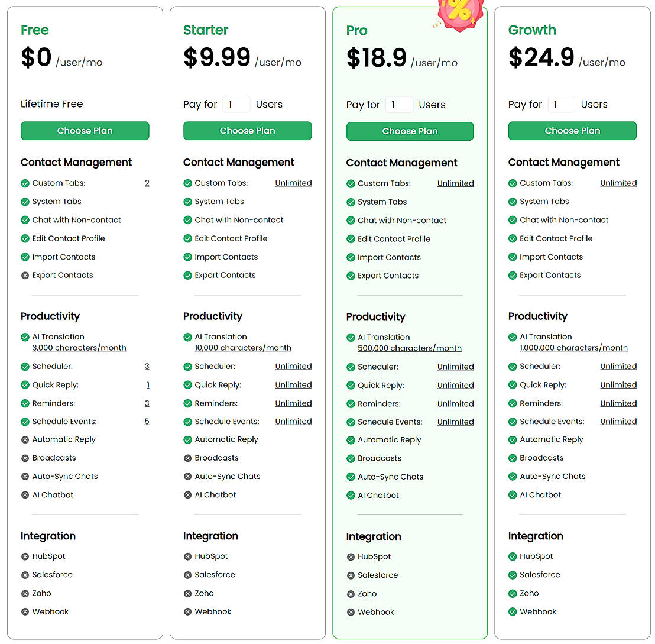The image size is (655, 644).
Task: Focus the Starter plan user count field
Action: [236, 105]
